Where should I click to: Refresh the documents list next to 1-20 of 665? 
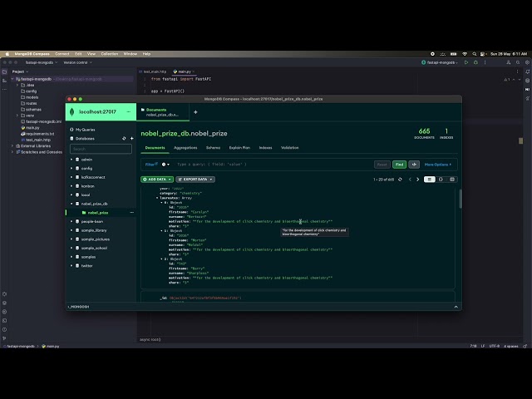pyautogui.click(x=400, y=180)
